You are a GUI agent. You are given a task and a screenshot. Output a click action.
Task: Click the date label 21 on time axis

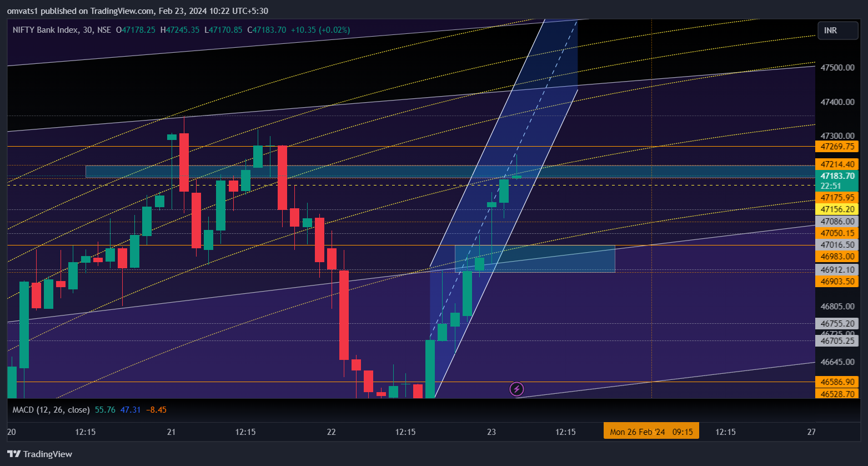pyautogui.click(x=172, y=432)
